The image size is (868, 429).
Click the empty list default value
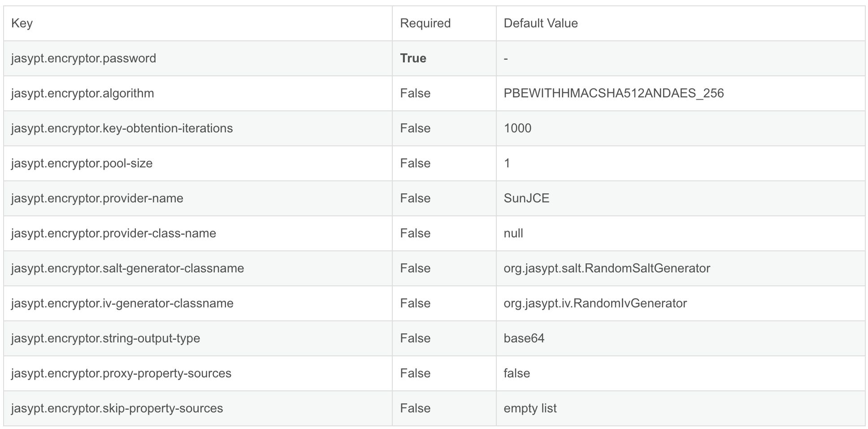[530, 408]
